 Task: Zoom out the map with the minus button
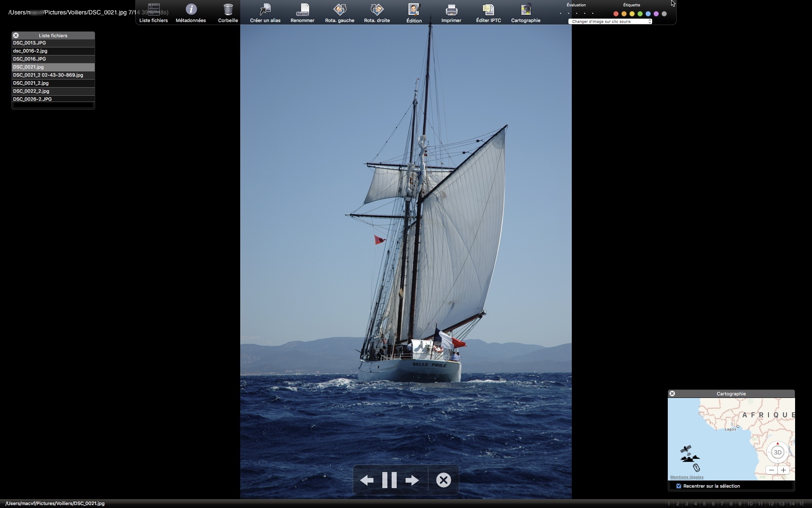point(772,470)
